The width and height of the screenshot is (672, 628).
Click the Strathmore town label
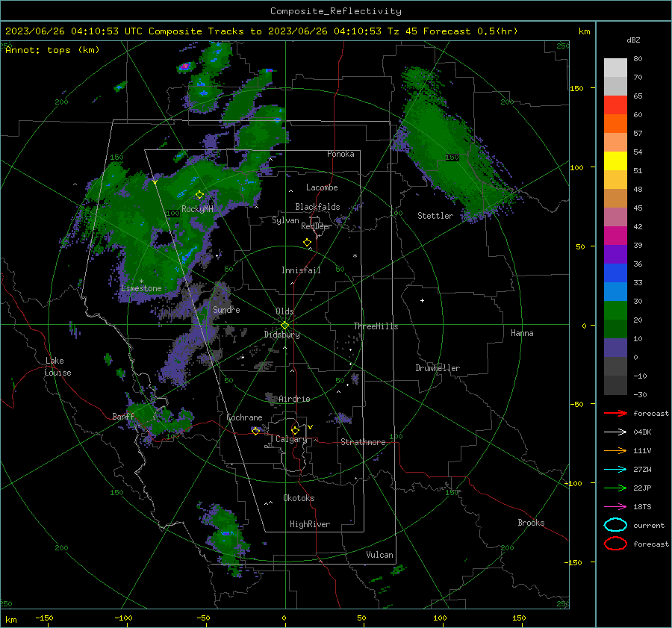(x=363, y=442)
